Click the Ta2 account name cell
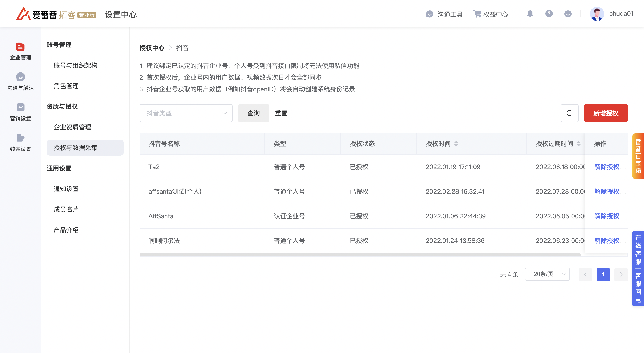The height and width of the screenshot is (353, 644). coord(154,167)
